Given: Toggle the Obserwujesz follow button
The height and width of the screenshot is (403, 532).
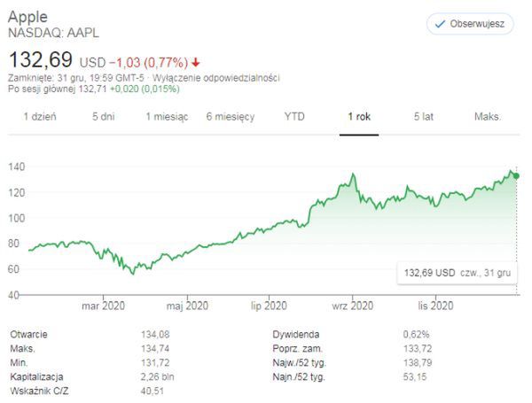Looking at the screenshot, I should coord(469,24).
